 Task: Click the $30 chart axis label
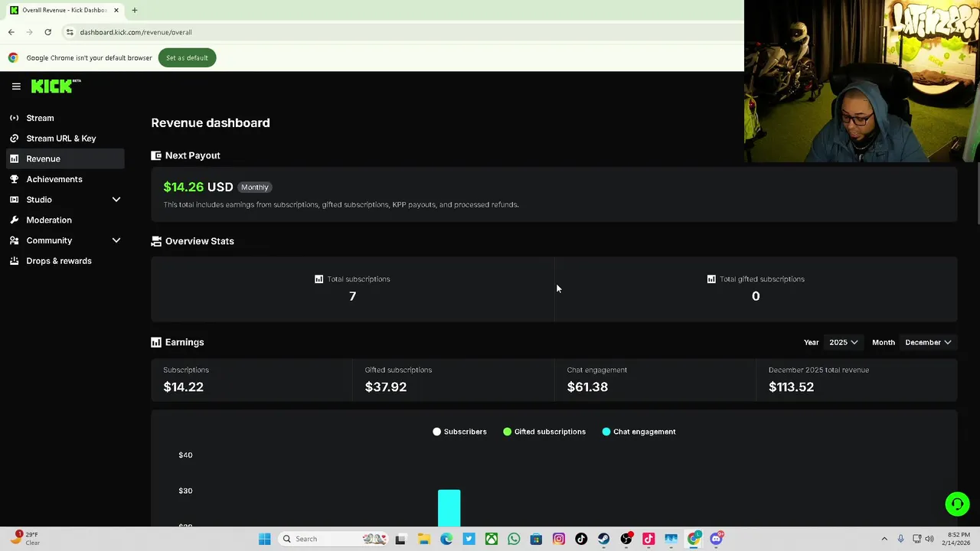(x=185, y=491)
